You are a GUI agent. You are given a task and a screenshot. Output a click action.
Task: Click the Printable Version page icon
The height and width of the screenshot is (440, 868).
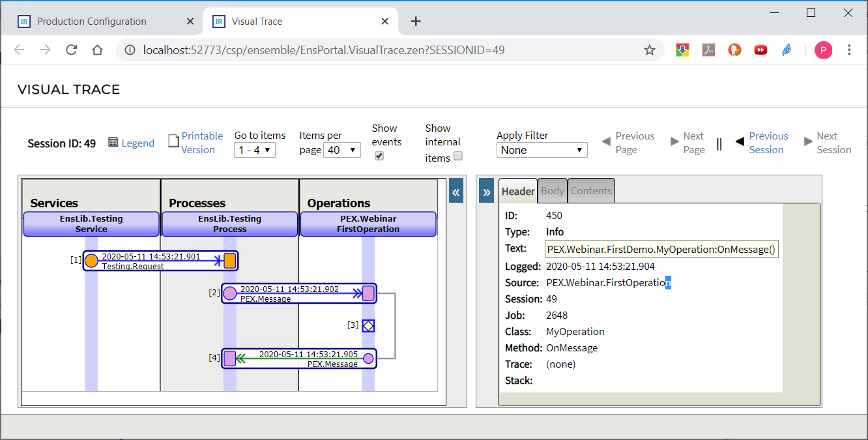173,141
